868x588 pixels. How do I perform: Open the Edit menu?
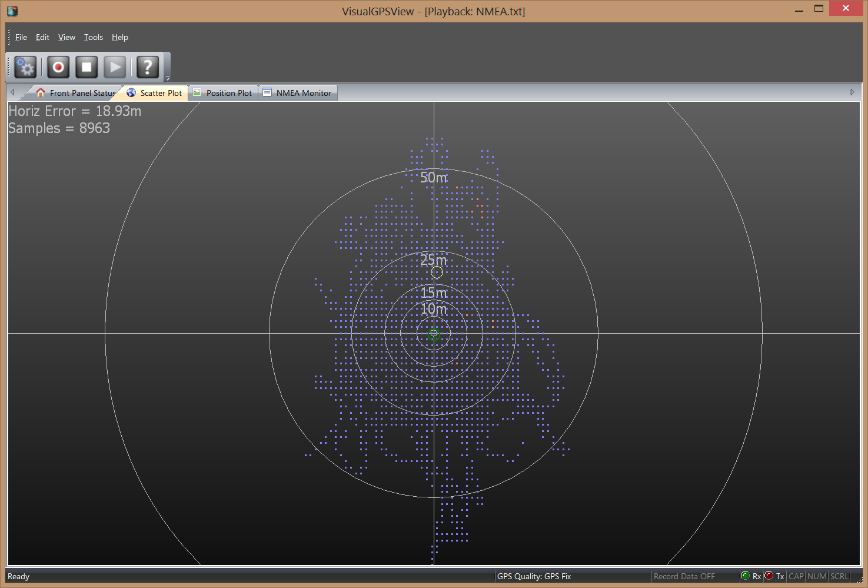42,37
